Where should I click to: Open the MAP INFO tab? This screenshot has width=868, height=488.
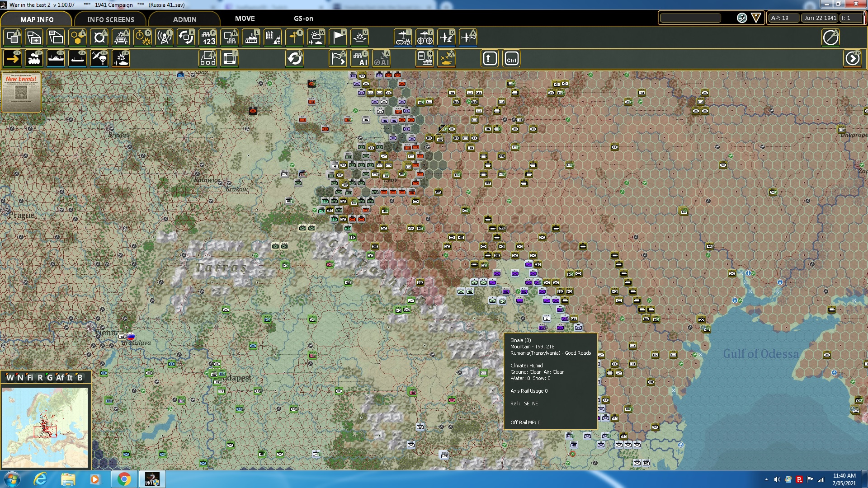pos(37,19)
